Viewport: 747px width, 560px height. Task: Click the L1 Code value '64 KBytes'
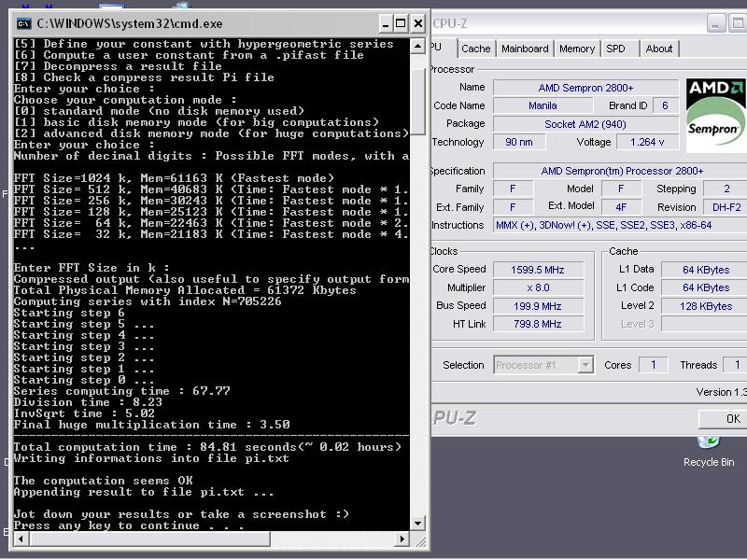pos(705,287)
